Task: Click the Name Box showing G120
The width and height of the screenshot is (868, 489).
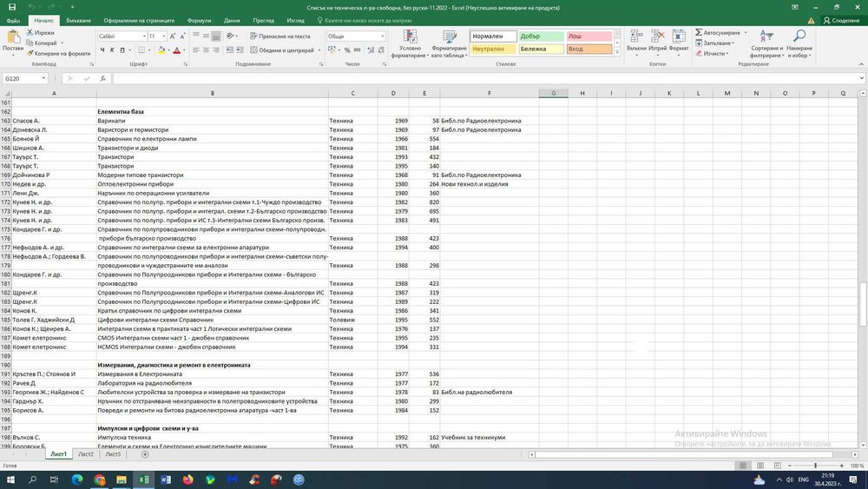Action: click(25, 79)
